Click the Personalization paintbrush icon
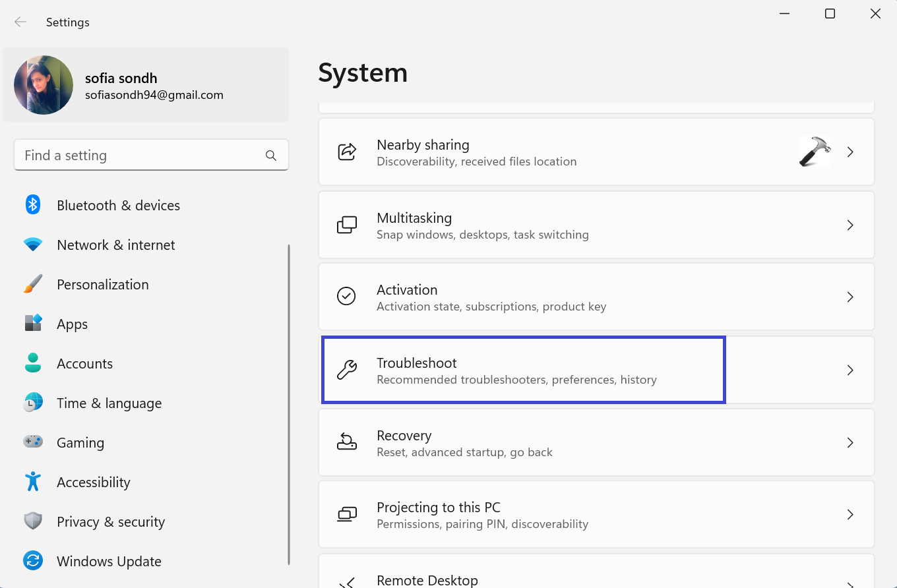 click(x=33, y=284)
